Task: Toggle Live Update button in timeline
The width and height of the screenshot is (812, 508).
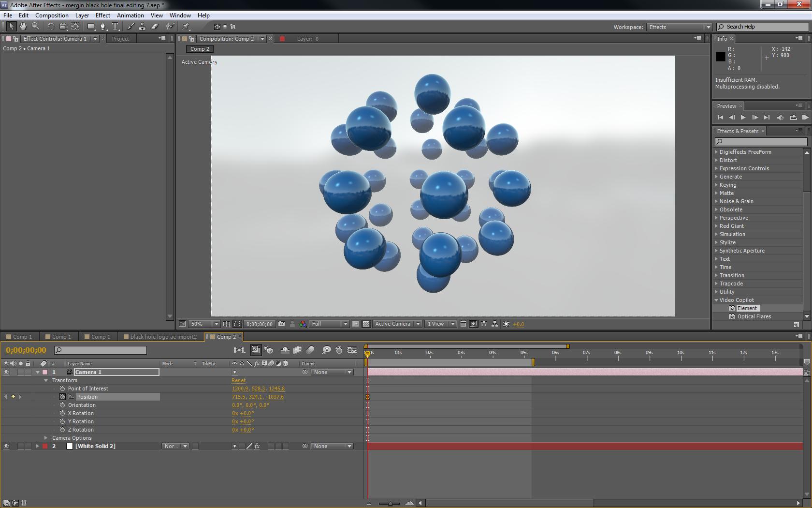Action: coord(256,350)
